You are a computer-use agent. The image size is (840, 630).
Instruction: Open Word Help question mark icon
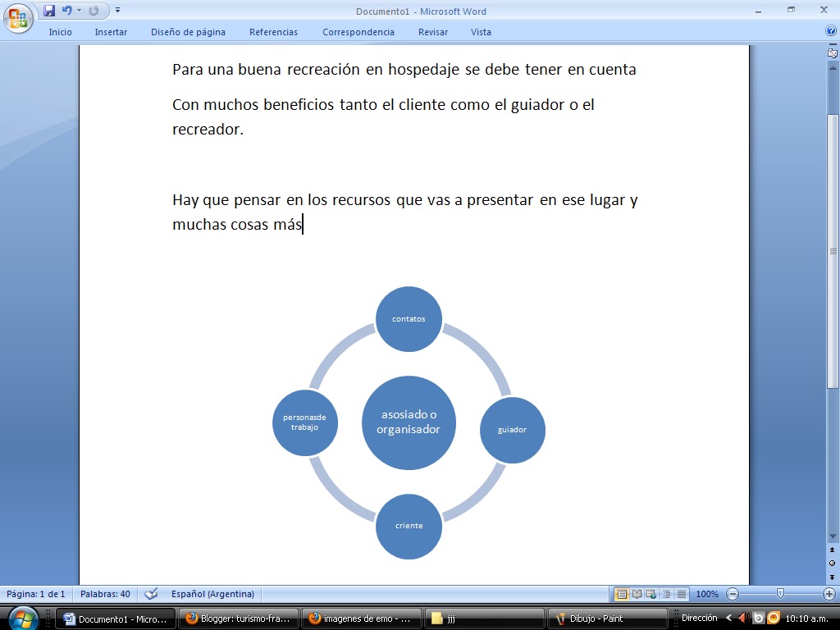pyautogui.click(x=831, y=31)
